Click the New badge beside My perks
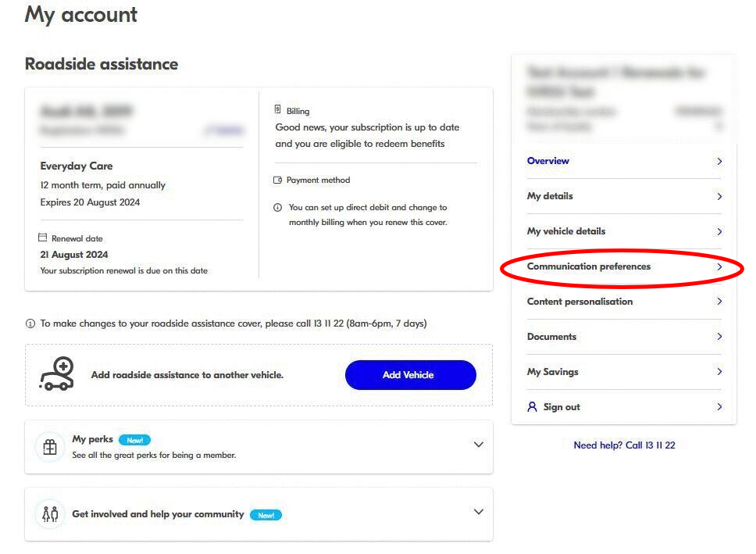Viewport: 756px width, 554px height. point(134,440)
